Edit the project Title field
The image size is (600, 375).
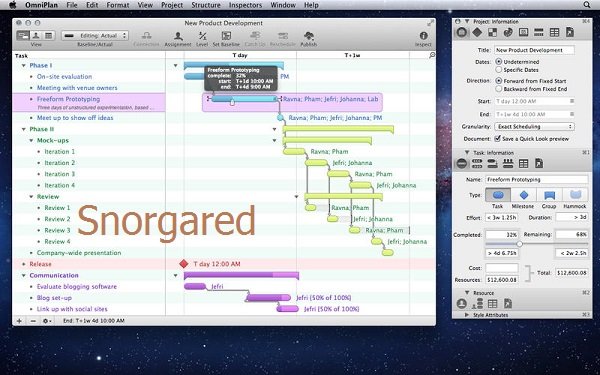[x=534, y=50]
